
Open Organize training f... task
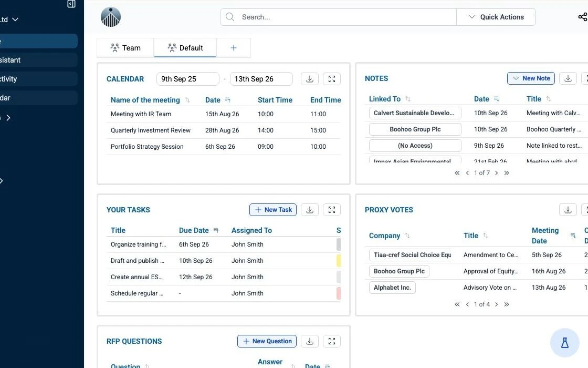139,244
